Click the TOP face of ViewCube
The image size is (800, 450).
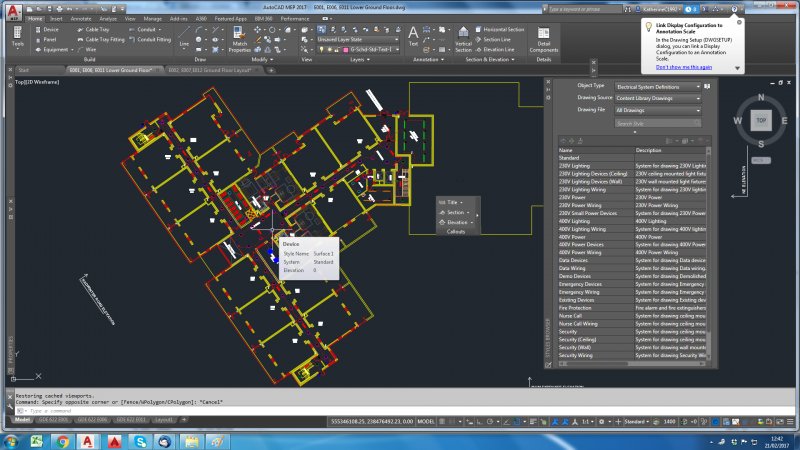[760, 120]
